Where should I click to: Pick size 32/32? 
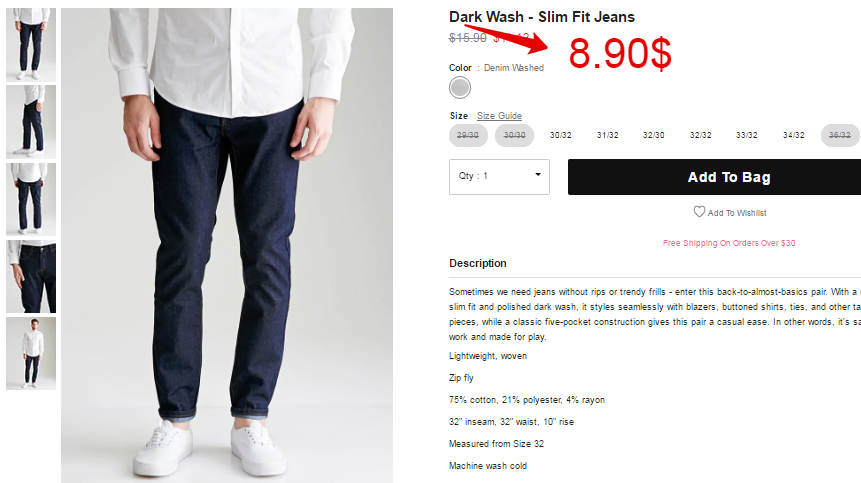coord(701,135)
